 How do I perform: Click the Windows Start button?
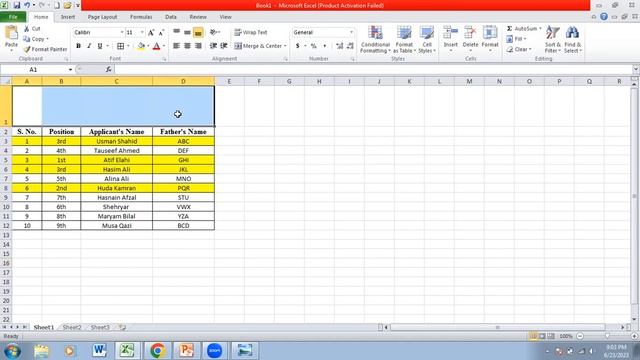(12, 351)
